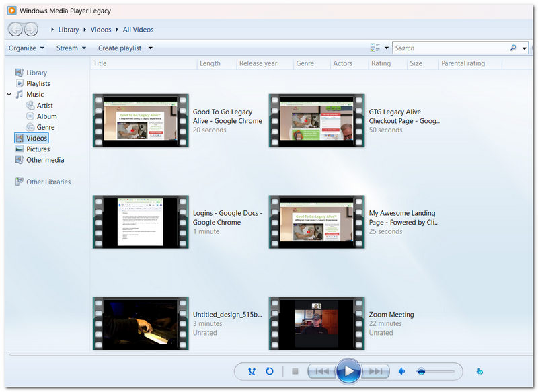This screenshot has width=538, height=392.
Task: Select the Logins - Google Docs video thumbnail
Action: [141, 223]
